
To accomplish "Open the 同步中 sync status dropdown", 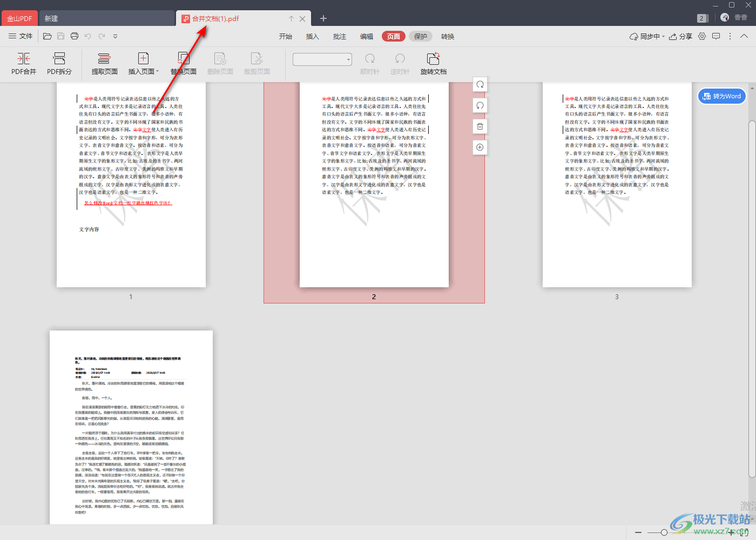I will coord(647,36).
